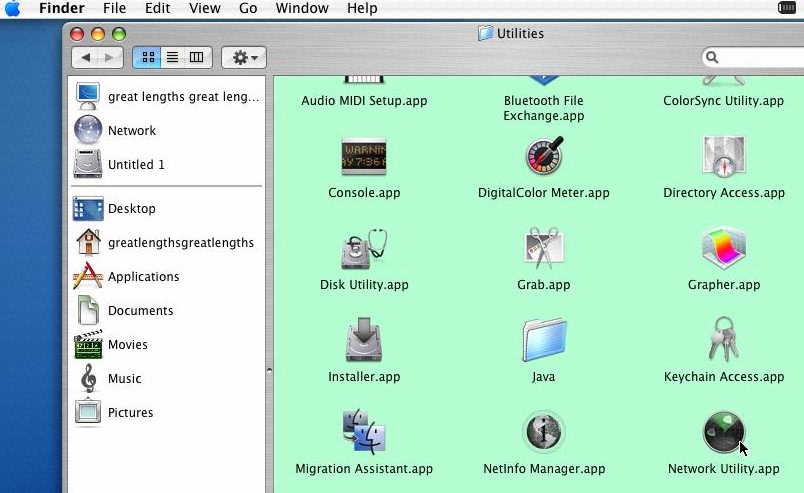Open the Window menu
The image size is (804, 493).
(302, 8)
